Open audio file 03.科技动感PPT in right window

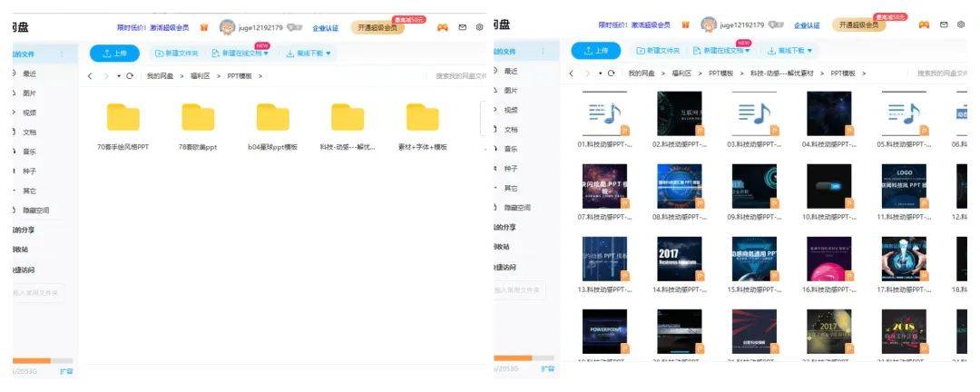(754, 113)
